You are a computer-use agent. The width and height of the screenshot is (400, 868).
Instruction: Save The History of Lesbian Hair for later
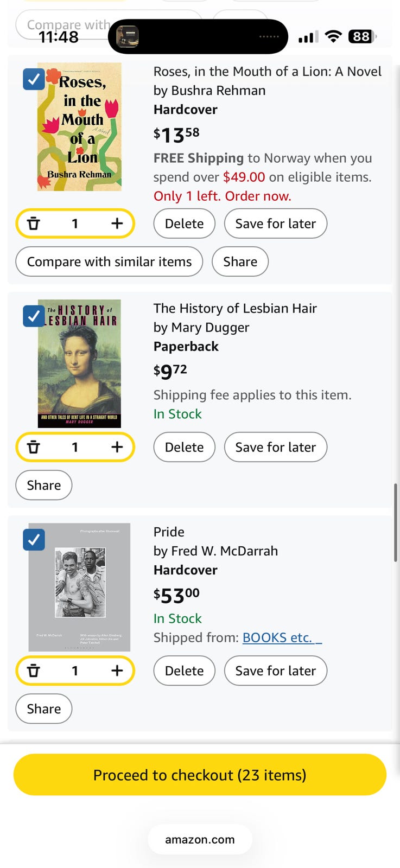click(x=276, y=447)
